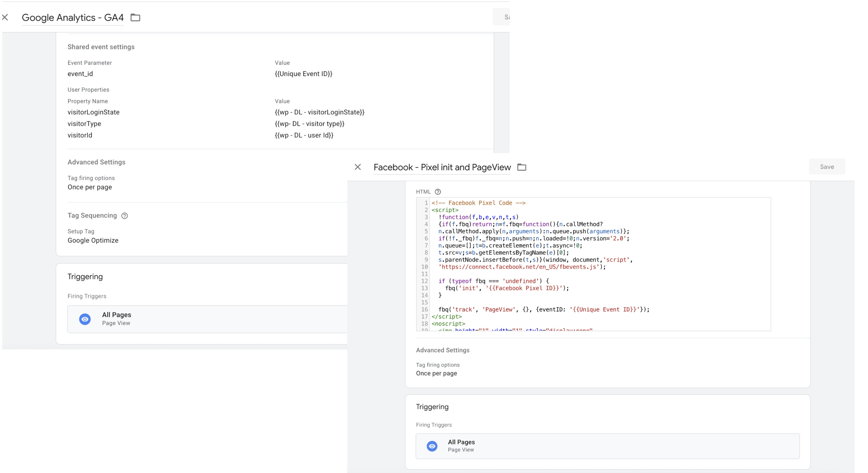Viewport: 868px width, 473px height.
Task: Click the Firing Triggers label in the Facebook tag
Action: (x=434, y=425)
